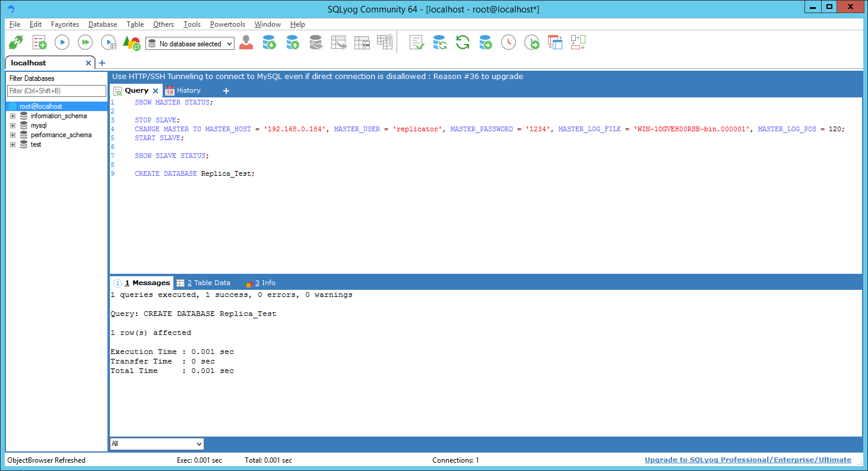This screenshot has width=868, height=471.
Task: Switch to the Messages result tab
Action: [x=142, y=283]
